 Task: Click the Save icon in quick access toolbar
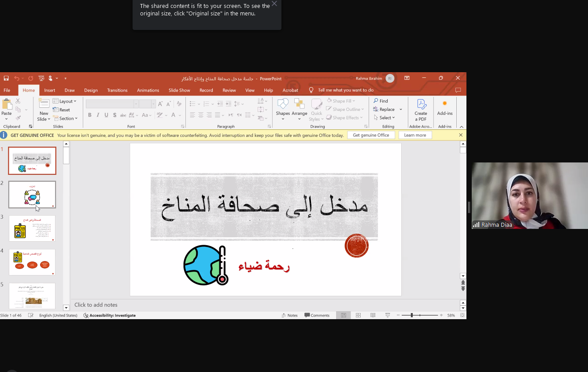point(6,78)
